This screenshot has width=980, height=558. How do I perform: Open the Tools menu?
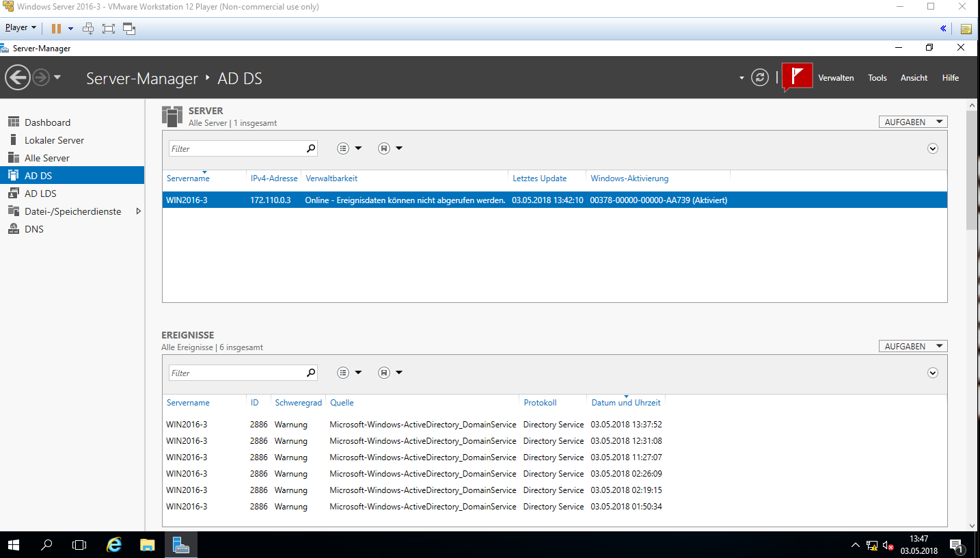(x=877, y=78)
